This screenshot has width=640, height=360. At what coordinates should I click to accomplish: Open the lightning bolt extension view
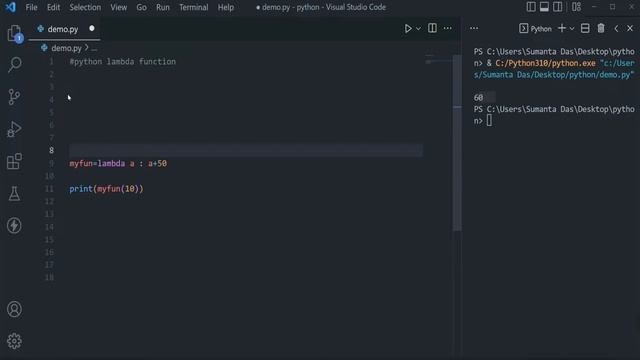pyautogui.click(x=14, y=225)
